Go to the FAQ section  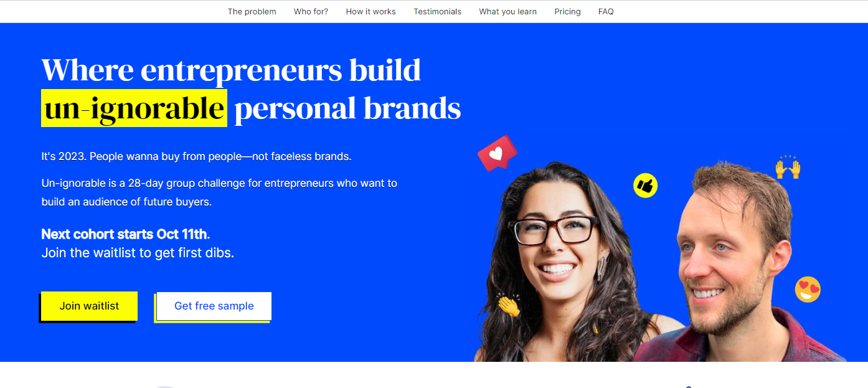[x=606, y=11]
